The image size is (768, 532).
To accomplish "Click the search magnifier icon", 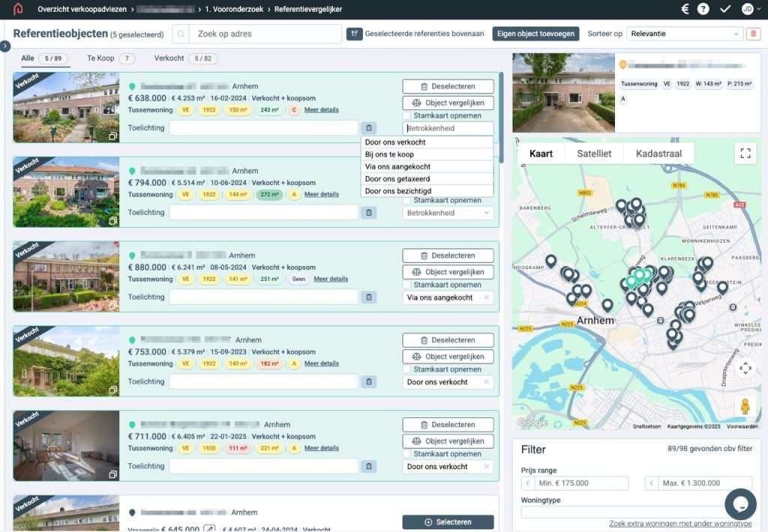I will [181, 34].
